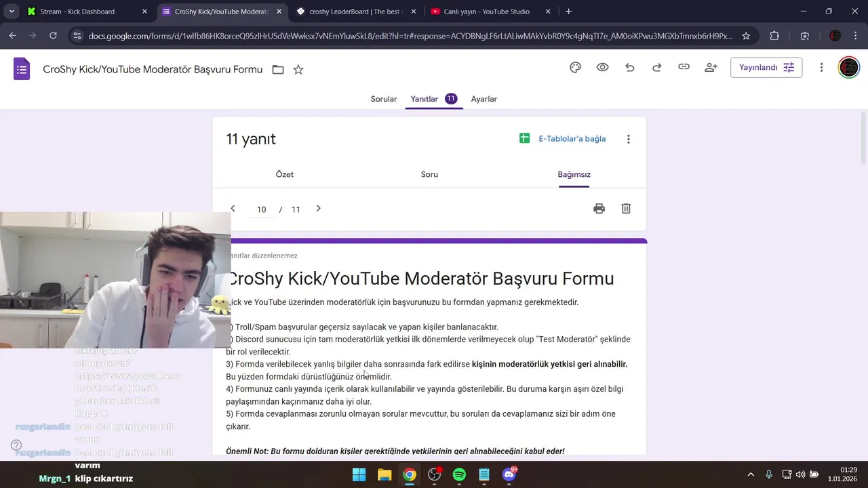Go to the next response
Viewport: 868px width, 488px height.
point(318,209)
